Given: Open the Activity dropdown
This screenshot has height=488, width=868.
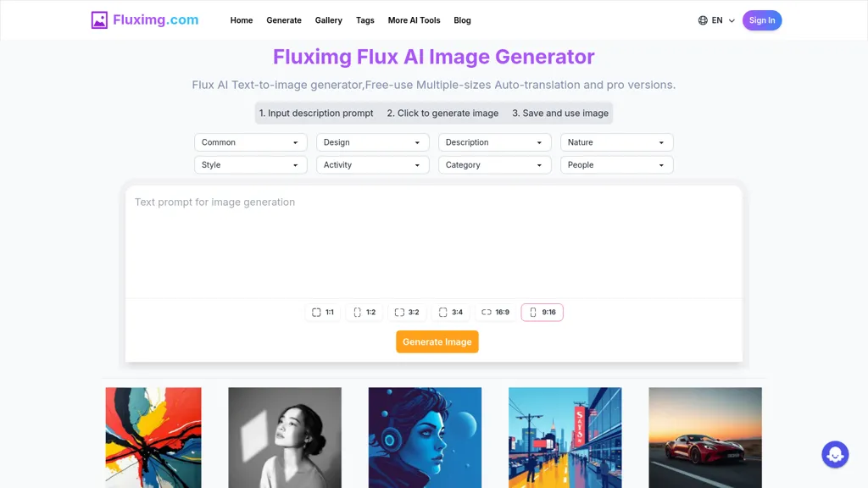Looking at the screenshot, I should [373, 165].
